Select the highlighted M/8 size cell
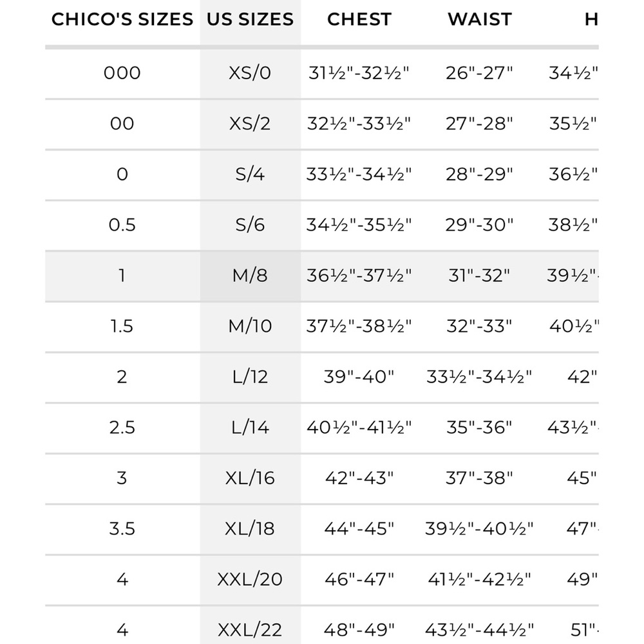The height and width of the screenshot is (644, 644). (250, 276)
